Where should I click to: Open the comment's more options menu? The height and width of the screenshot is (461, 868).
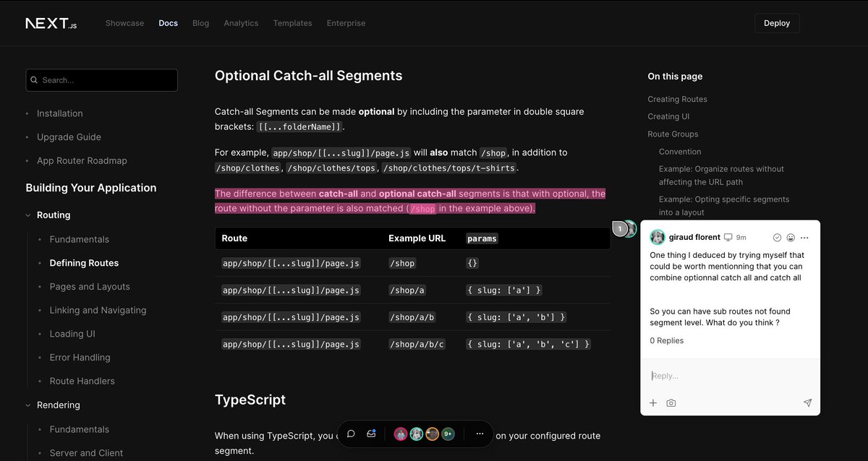[x=804, y=238]
